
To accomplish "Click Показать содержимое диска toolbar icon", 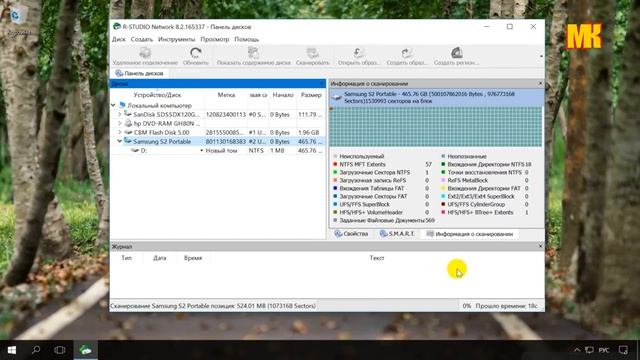I will [253, 53].
